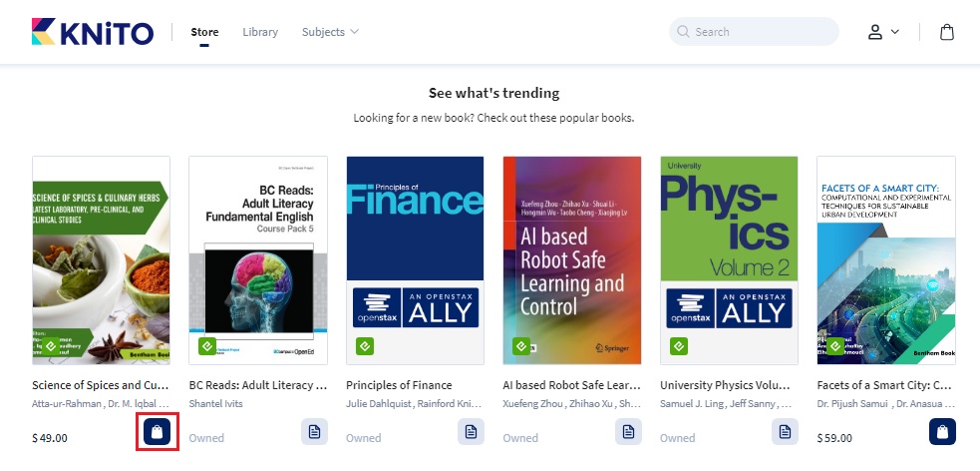Open the University Physics reader icon

coord(785,432)
